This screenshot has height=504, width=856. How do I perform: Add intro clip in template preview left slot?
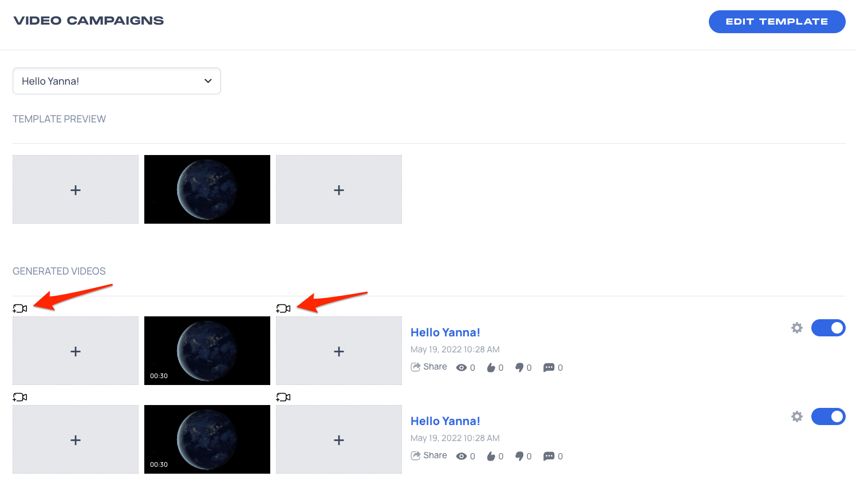point(76,189)
